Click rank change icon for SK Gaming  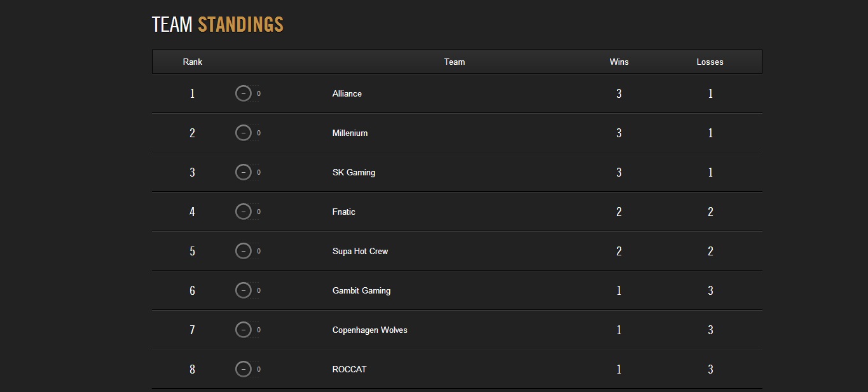(244, 172)
